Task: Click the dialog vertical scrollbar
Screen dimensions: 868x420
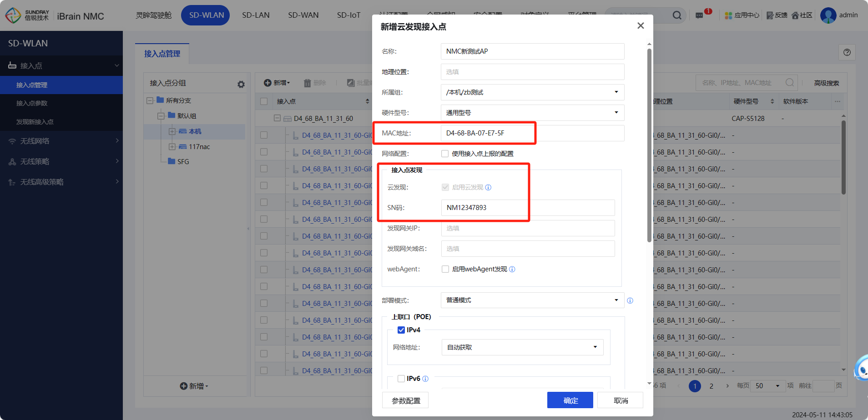Action: [649, 145]
